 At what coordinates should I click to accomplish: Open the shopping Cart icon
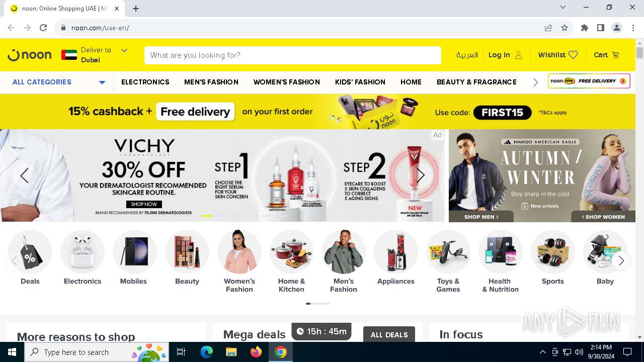point(615,55)
